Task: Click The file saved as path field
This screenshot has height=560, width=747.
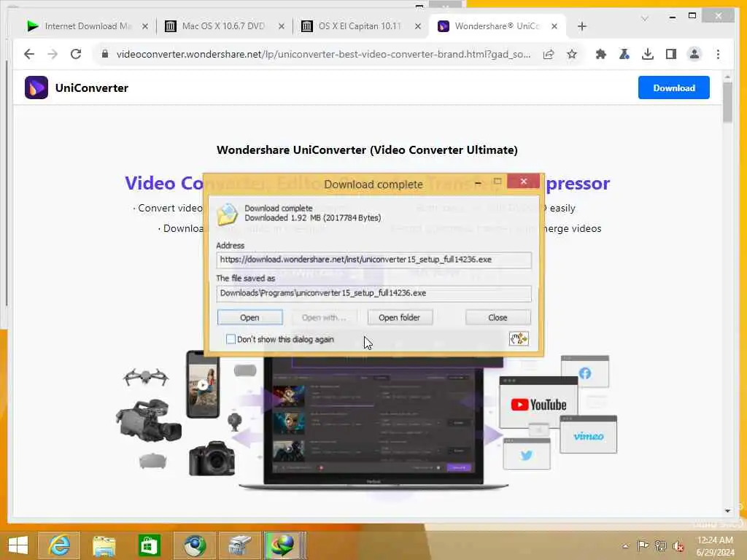Action: point(373,293)
